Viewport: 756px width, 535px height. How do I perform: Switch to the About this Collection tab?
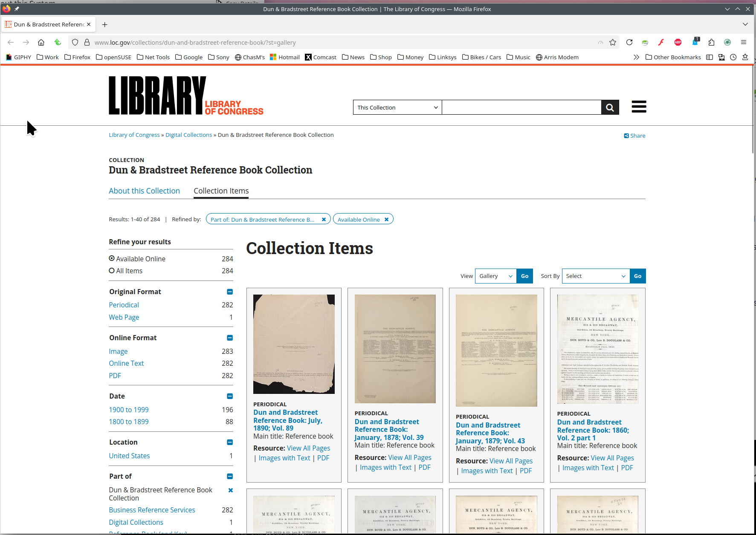(144, 191)
